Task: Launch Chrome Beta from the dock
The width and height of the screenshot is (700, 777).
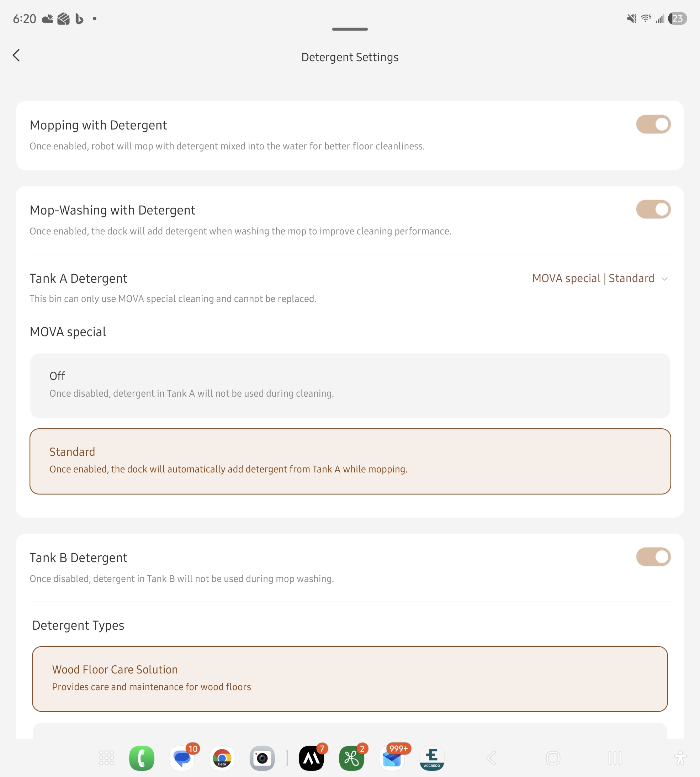Action: 222,758
